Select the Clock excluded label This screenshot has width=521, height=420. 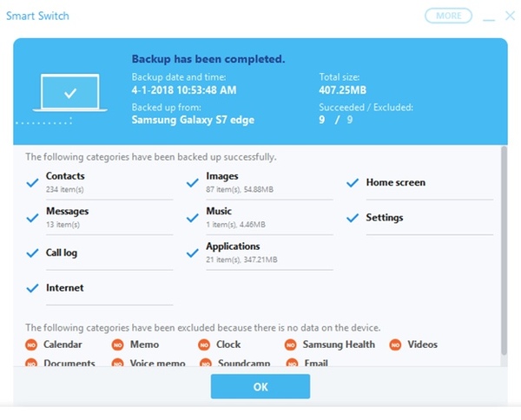click(228, 345)
